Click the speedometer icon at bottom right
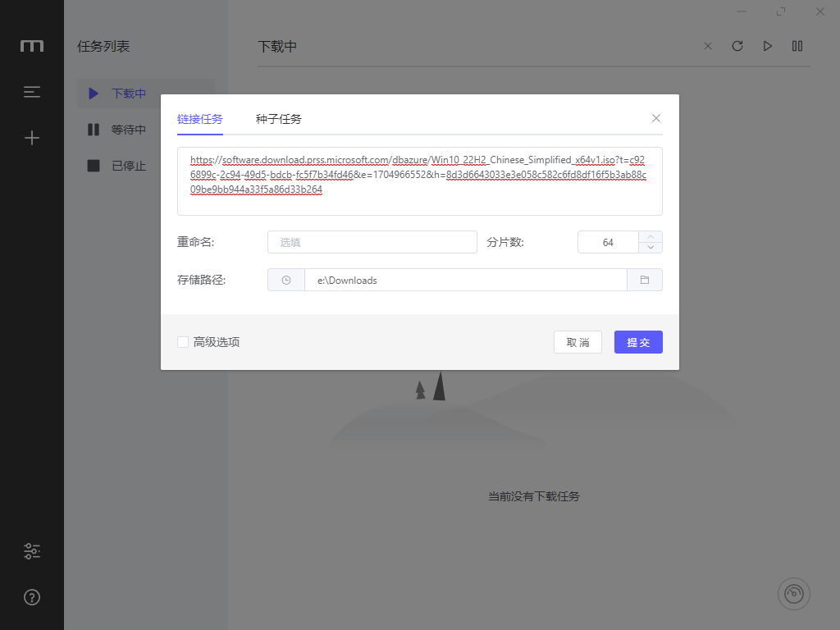The width and height of the screenshot is (840, 630). point(793,594)
